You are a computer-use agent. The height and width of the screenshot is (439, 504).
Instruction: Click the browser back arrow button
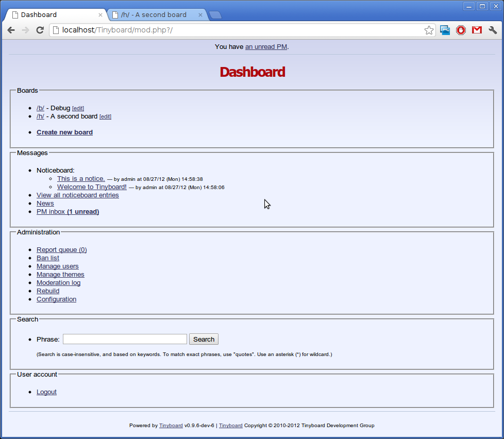[x=11, y=30]
